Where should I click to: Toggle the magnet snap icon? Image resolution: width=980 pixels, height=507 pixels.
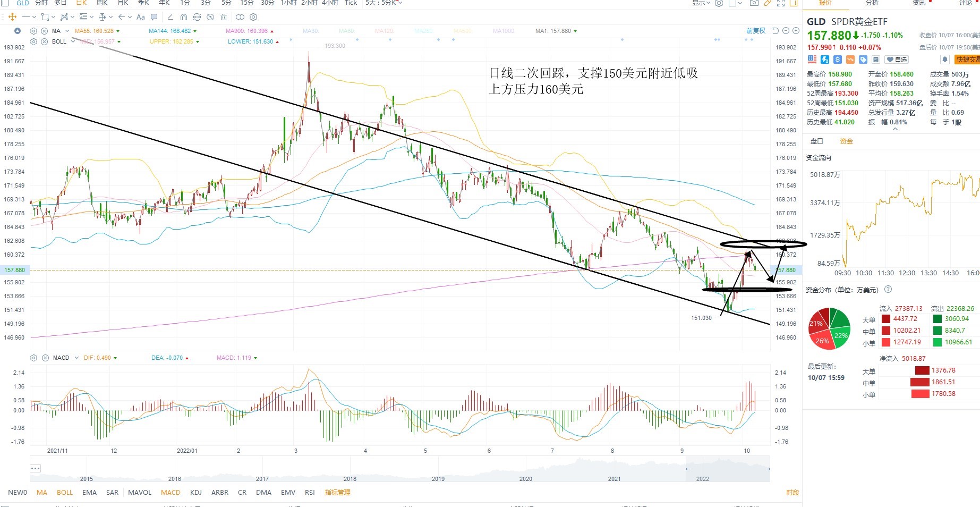point(184,17)
